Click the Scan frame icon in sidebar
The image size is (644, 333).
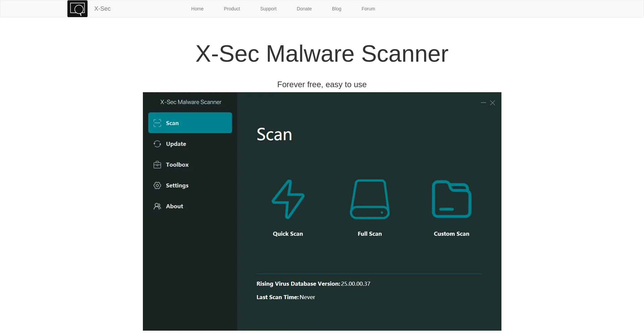[x=157, y=123]
